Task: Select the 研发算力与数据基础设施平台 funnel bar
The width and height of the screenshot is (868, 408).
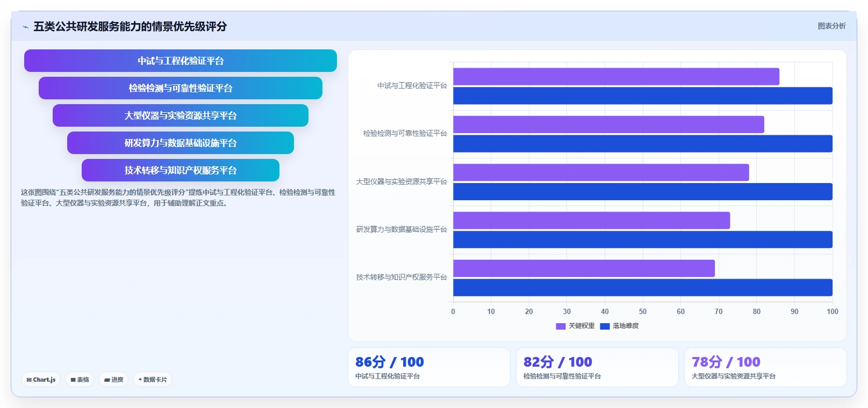Action: pos(181,143)
